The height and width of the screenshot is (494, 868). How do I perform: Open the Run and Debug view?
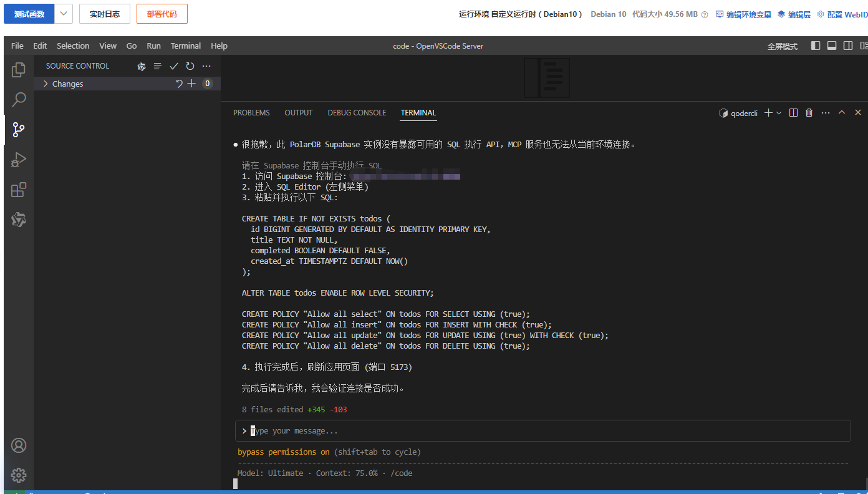(19, 160)
